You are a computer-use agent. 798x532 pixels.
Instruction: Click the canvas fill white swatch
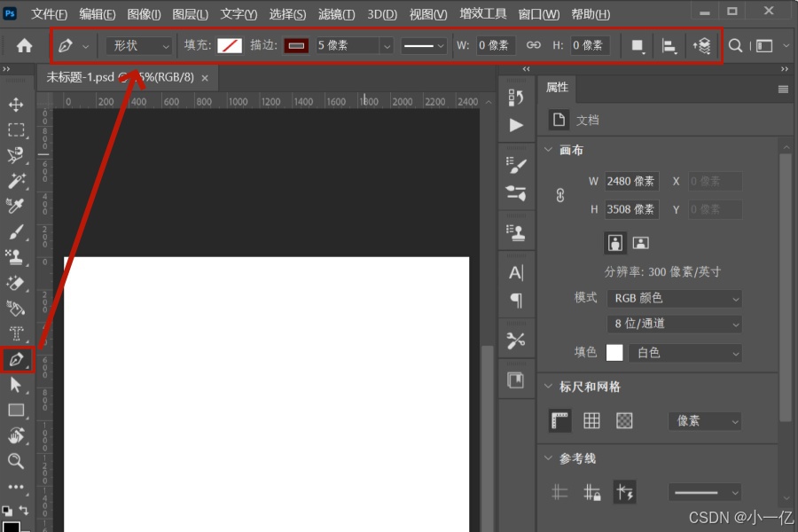point(614,353)
